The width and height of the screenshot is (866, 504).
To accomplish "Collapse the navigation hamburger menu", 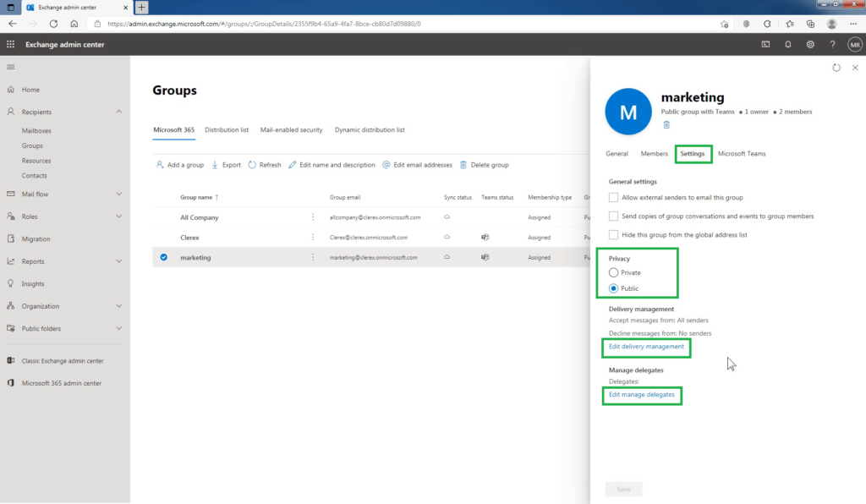I will (10, 67).
